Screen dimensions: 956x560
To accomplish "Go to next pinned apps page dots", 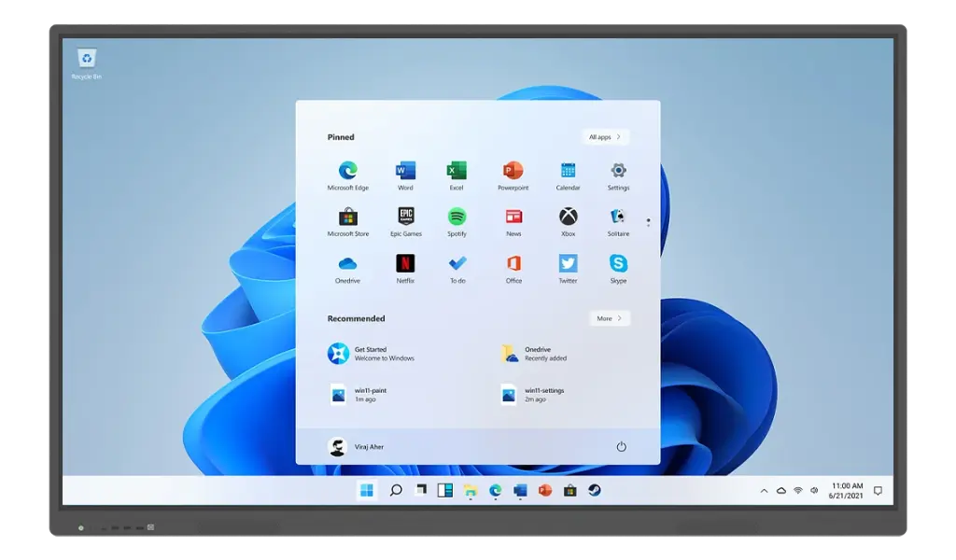I will [x=648, y=222].
